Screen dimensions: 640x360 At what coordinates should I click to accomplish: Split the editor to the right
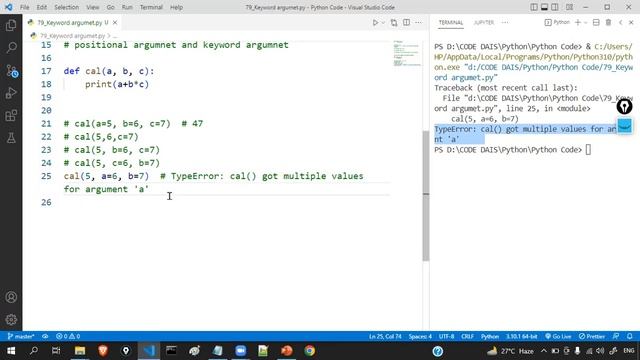(407, 23)
